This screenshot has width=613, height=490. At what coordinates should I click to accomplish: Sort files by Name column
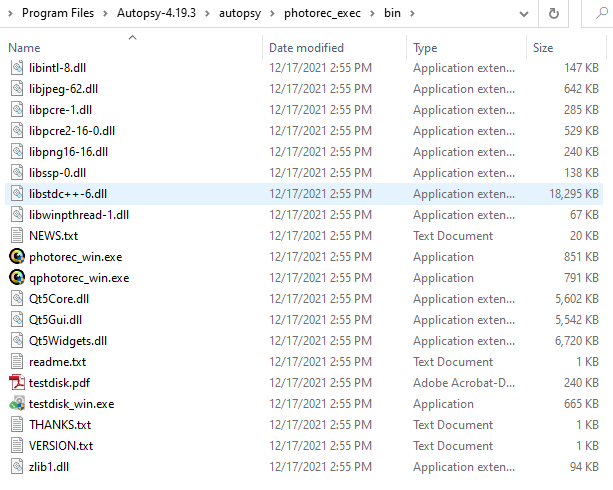click(x=24, y=48)
